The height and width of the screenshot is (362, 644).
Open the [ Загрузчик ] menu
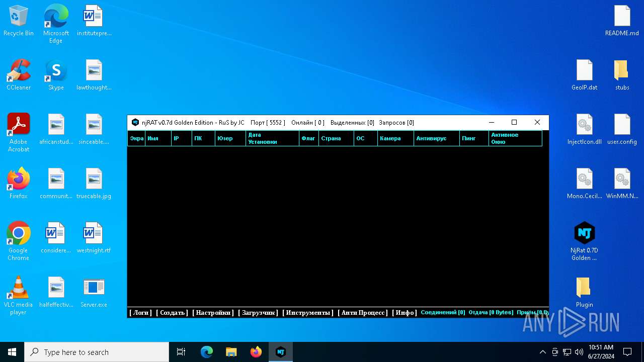click(x=258, y=313)
